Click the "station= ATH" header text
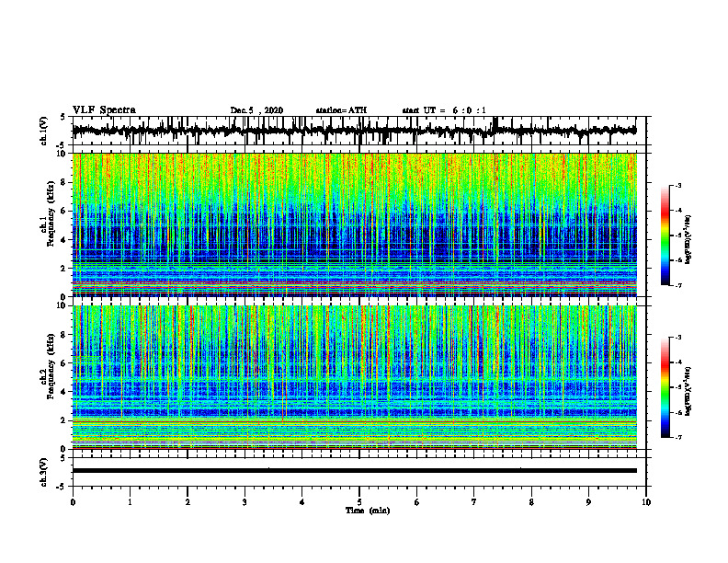This screenshot has height=563, width=728. 341,110
